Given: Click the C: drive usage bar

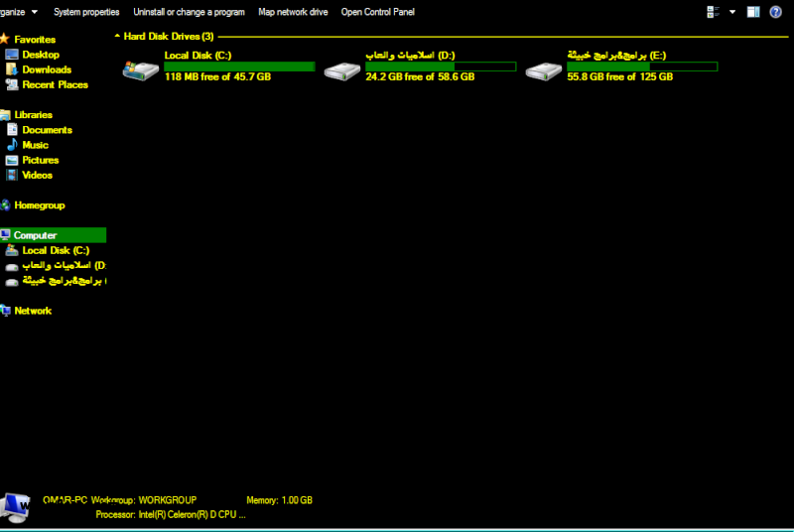Looking at the screenshot, I should [239, 66].
